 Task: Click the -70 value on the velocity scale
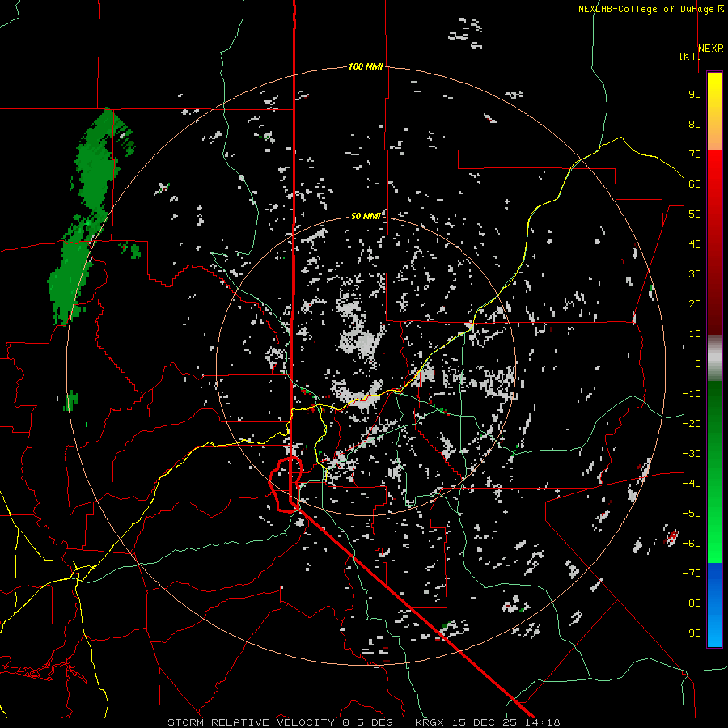pos(692,574)
